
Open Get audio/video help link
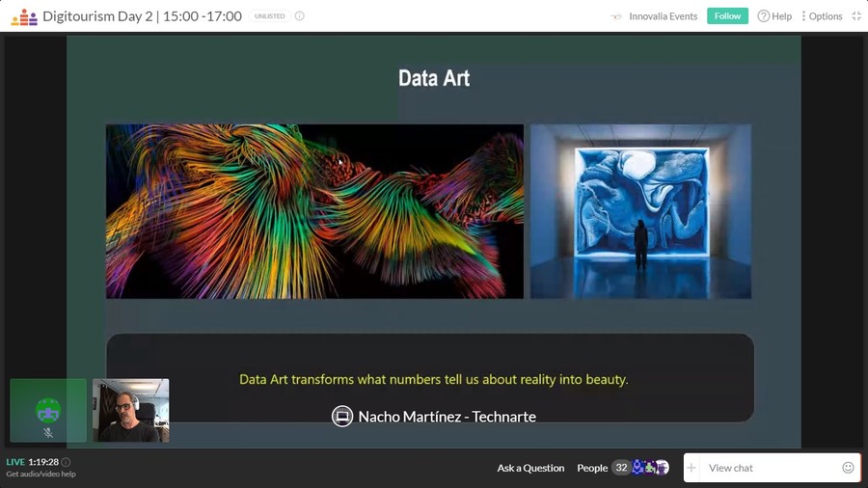pos(41,474)
